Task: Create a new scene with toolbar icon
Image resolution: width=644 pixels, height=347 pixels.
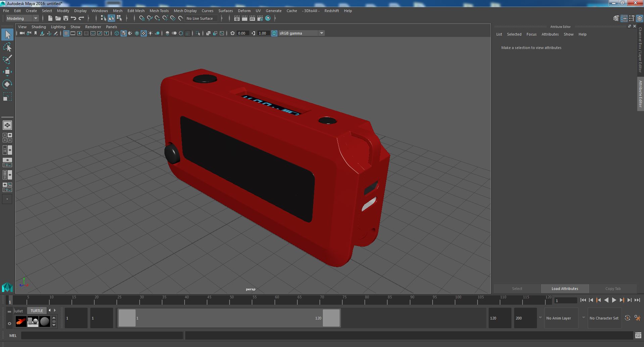Action: 50,18
